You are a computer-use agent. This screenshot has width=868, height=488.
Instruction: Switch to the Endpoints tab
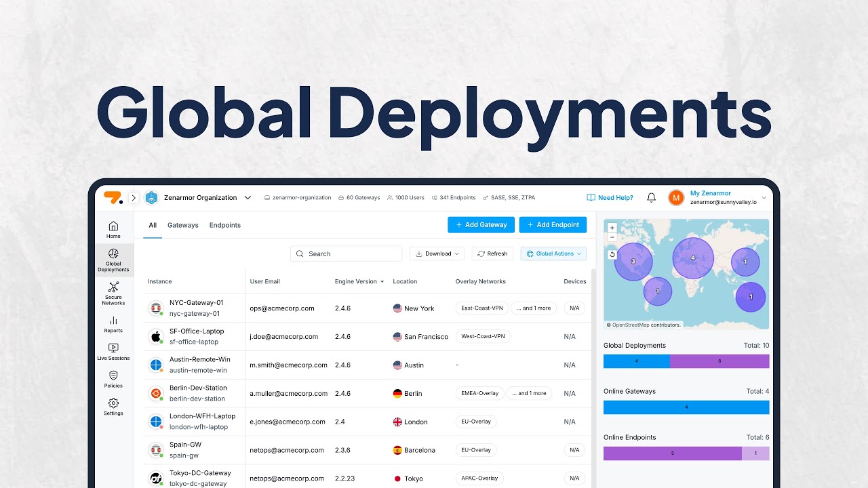pyautogui.click(x=225, y=225)
